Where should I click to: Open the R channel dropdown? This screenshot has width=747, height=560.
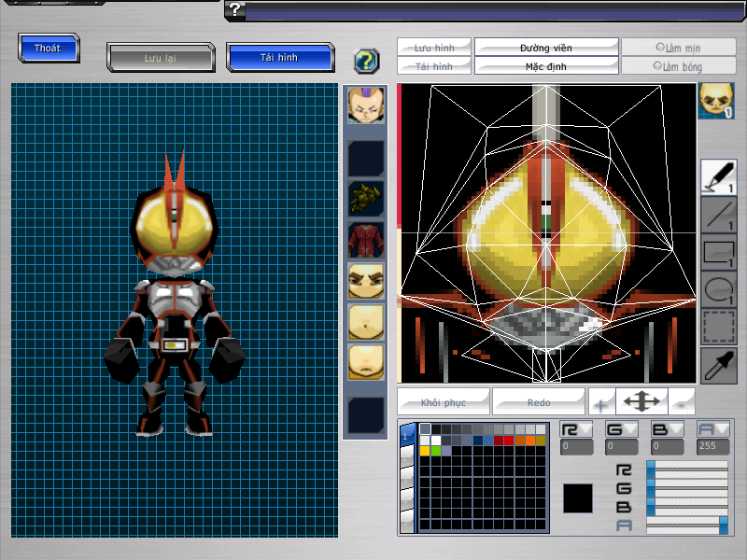tap(576, 429)
